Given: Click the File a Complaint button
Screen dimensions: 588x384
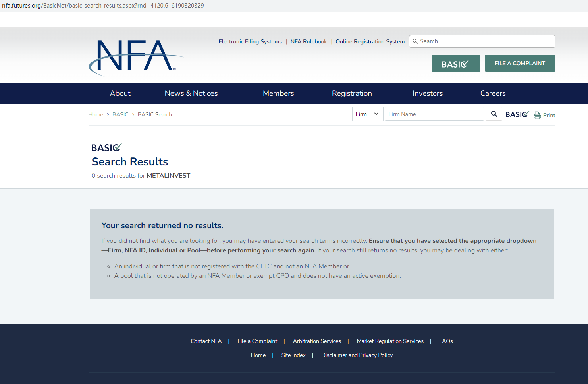Looking at the screenshot, I should pyautogui.click(x=520, y=63).
